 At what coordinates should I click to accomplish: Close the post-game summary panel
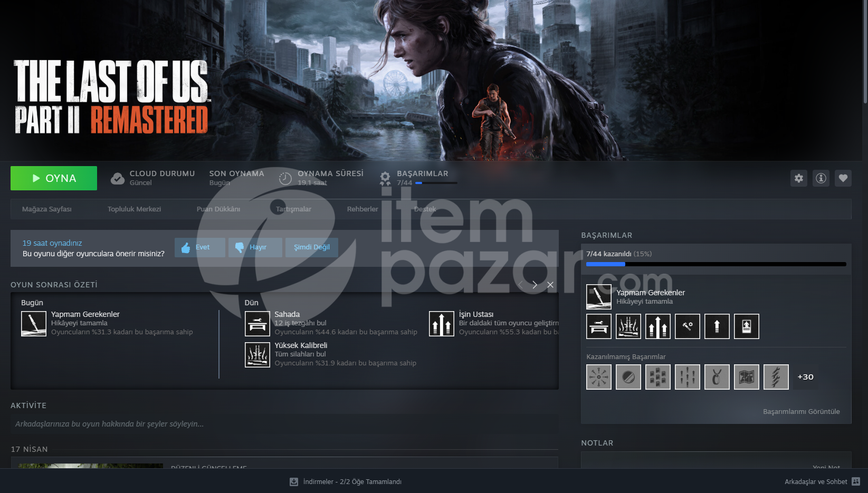[550, 285]
